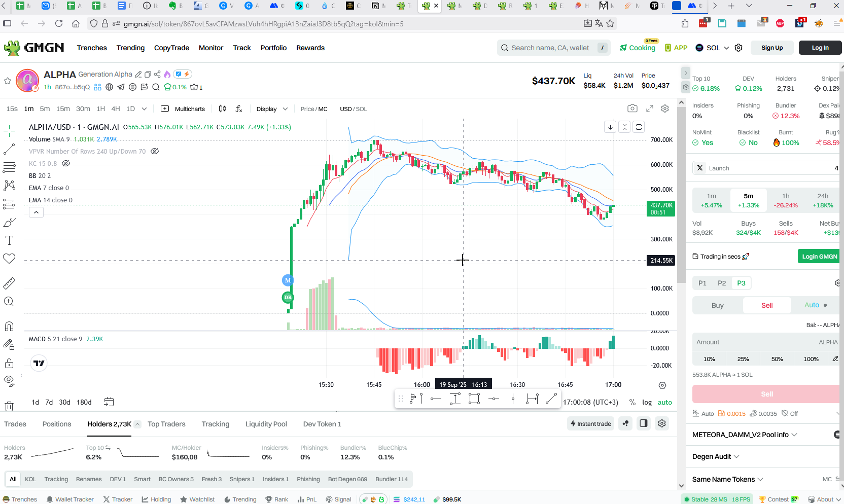Toggle auto scale on chart
The image size is (844, 504).
(665, 402)
